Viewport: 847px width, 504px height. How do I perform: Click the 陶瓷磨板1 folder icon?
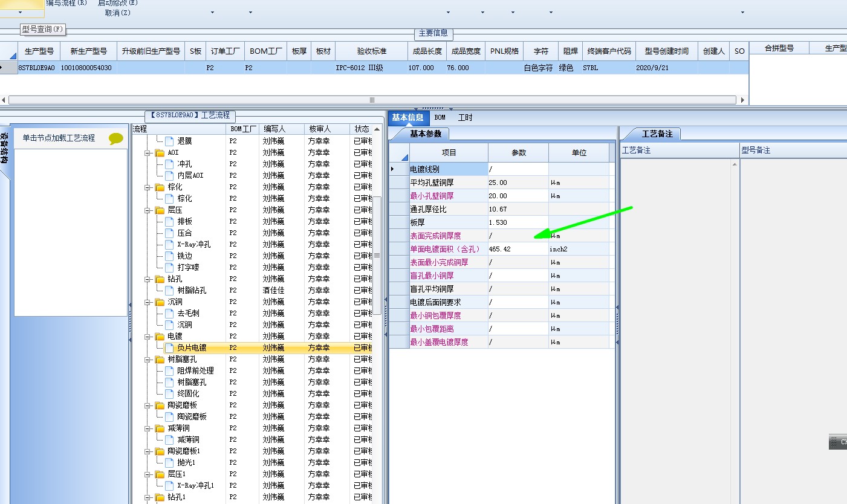tap(160, 451)
